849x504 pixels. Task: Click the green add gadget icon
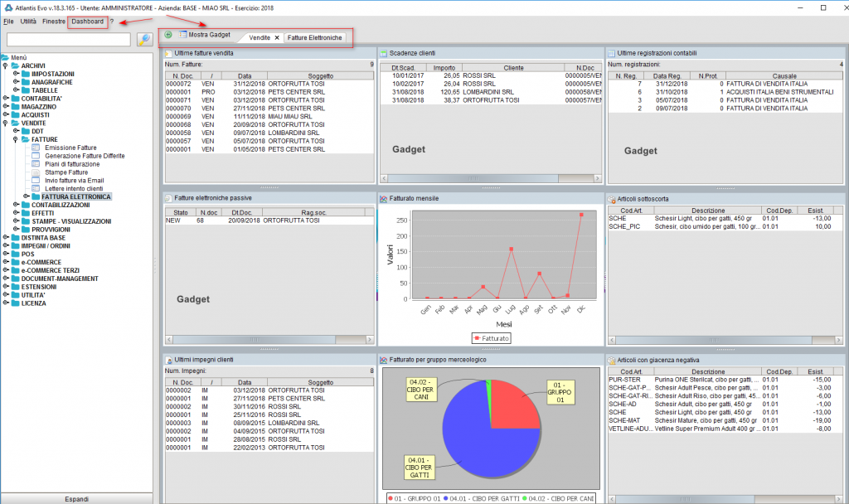[x=168, y=36]
